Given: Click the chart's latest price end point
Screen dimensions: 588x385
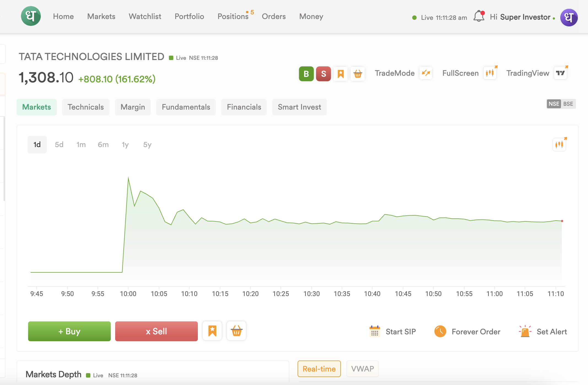Looking at the screenshot, I should coord(562,221).
